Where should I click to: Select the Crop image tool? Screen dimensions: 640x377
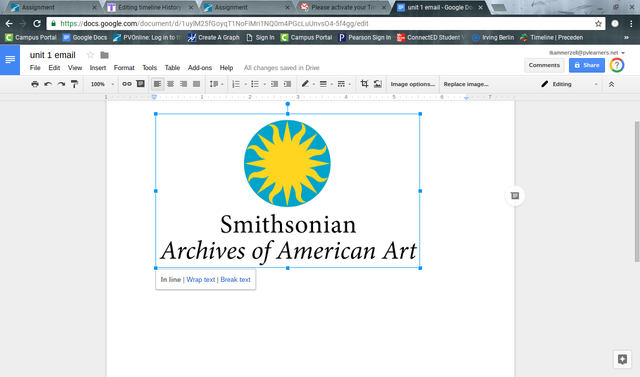[x=364, y=84]
